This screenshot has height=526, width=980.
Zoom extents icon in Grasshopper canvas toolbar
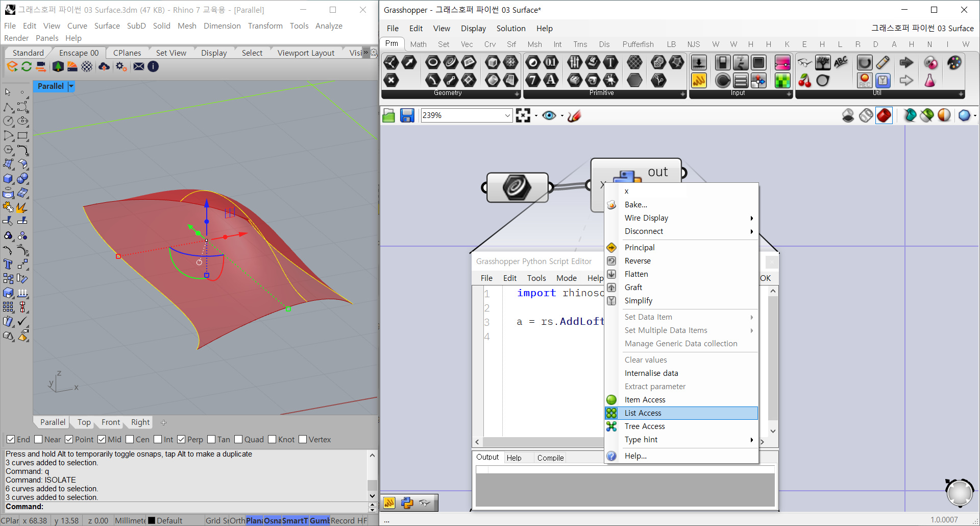point(523,115)
